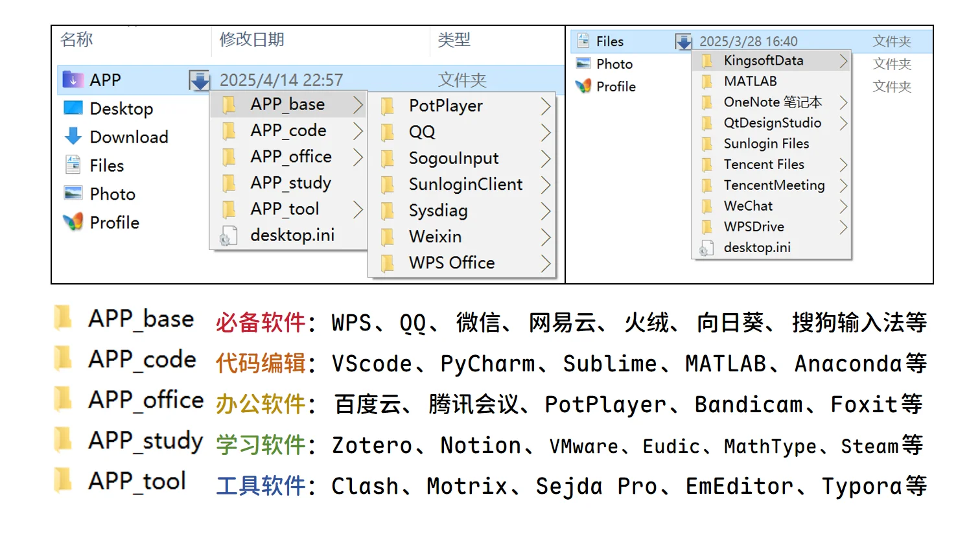Expand the APP_base submenu arrow

click(358, 105)
